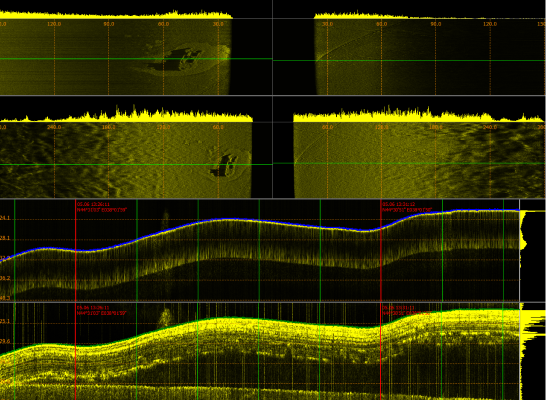Click the amplitude histogram above top-left sidescan

point(116,15)
